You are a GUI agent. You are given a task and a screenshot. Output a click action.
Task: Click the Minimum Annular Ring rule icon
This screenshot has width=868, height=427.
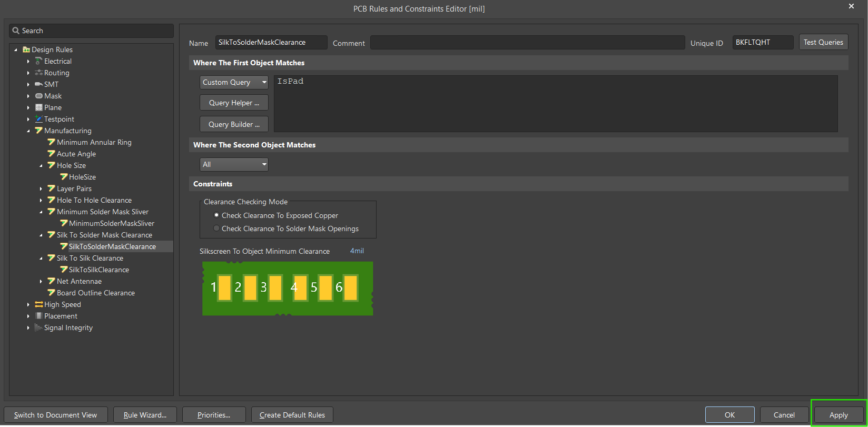(51, 142)
